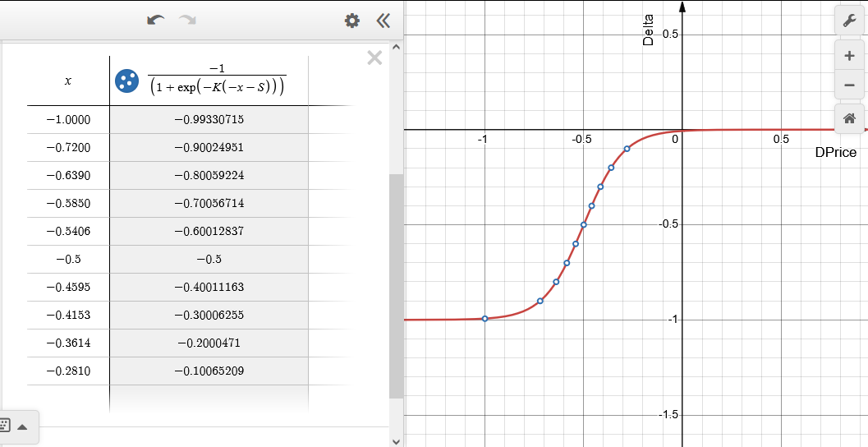Select the x column header cell
This screenshot has width=868, height=447.
[x=68, y=81]
